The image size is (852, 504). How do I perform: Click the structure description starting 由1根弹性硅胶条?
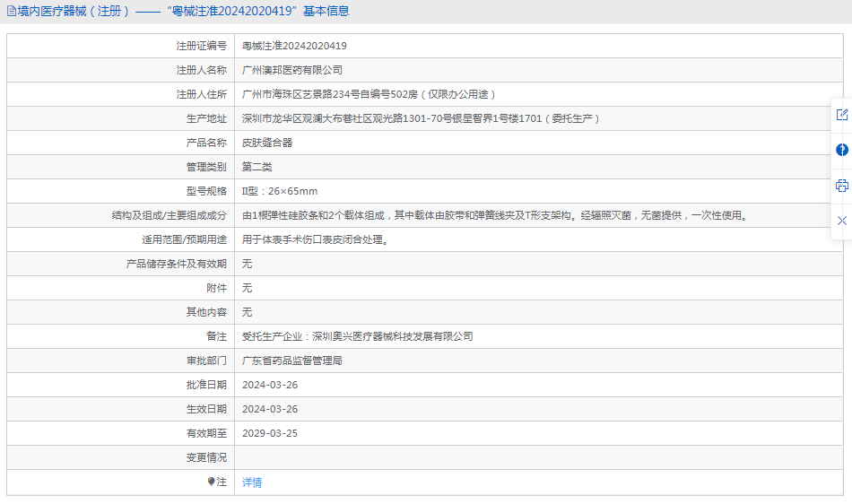496,215
